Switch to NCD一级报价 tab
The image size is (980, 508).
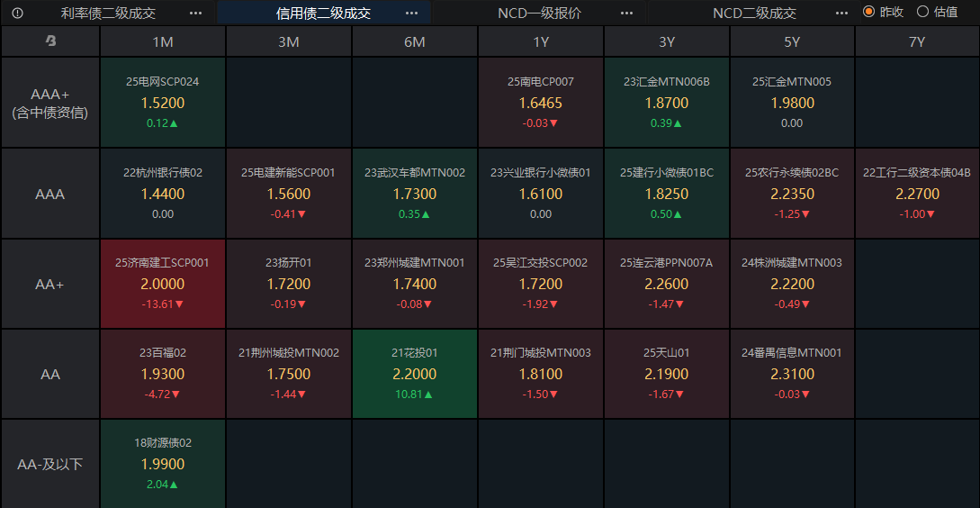[x=539, y=14]
